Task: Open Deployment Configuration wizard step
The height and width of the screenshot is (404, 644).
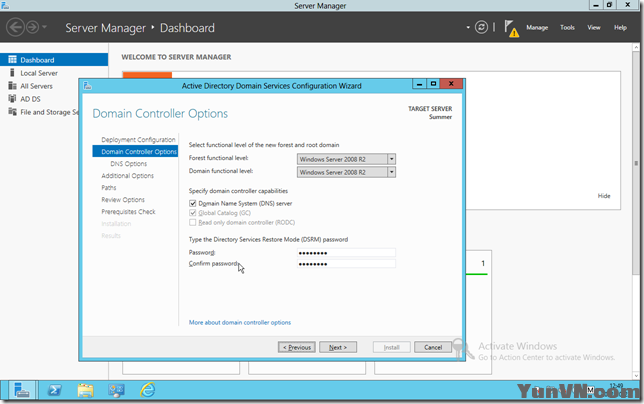Action: (x=138, y=140)
